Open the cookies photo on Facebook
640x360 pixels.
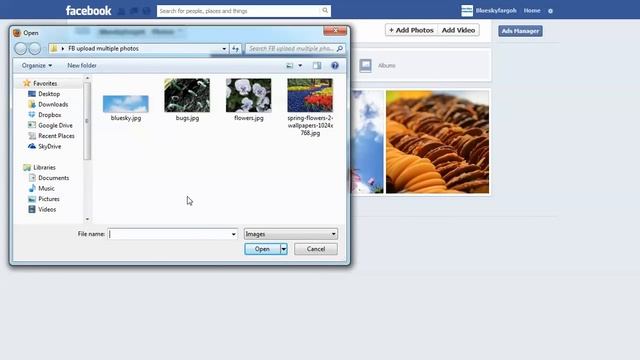coord(438,142)
